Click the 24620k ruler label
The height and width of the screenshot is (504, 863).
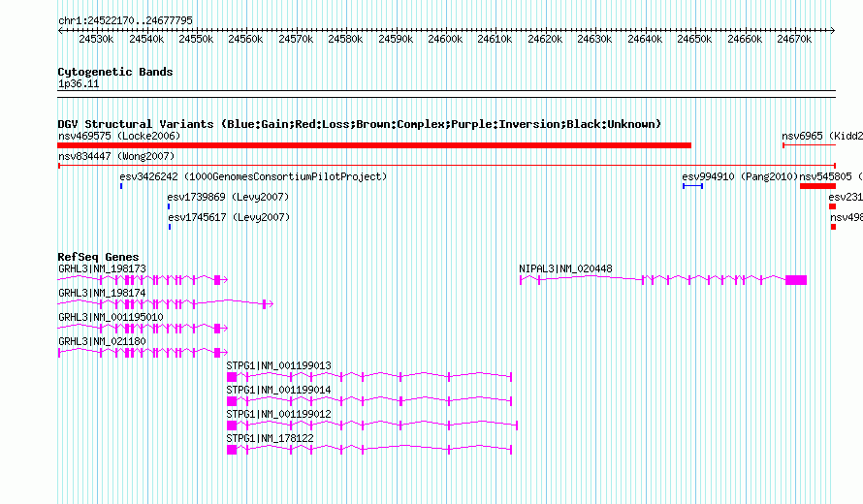[x=545, y=39]
